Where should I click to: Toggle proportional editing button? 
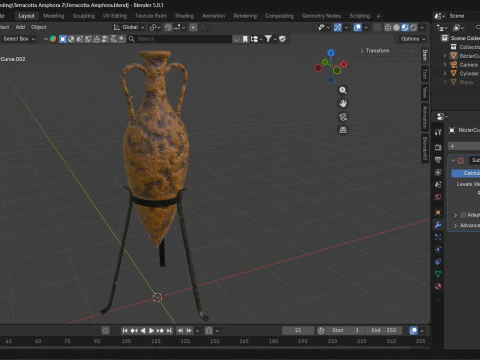[x=193, y=27]
